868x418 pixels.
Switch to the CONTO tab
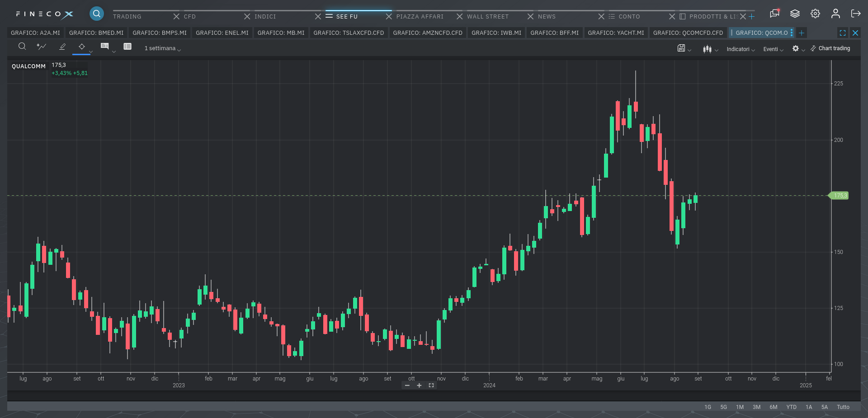[629, 16]
